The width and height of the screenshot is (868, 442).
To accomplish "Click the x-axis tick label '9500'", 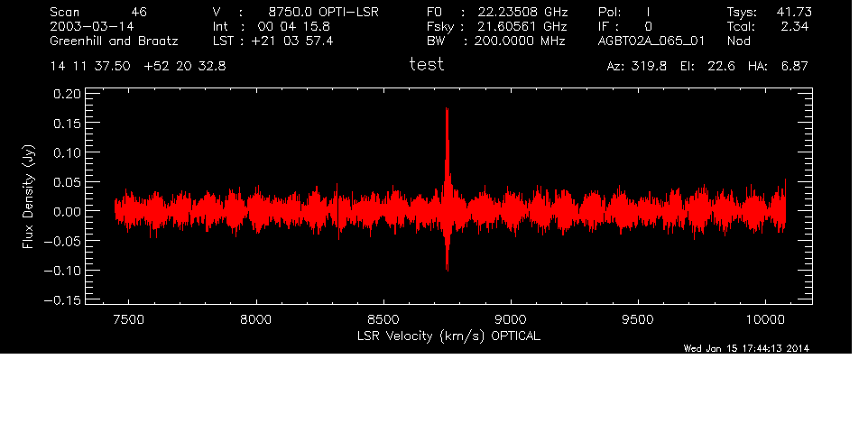I will click(638, 319).
